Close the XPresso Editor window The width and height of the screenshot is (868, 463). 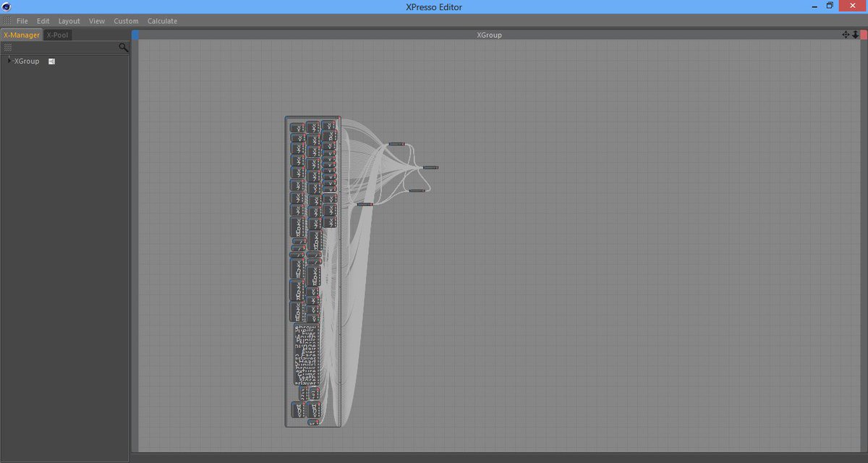(x=854, y=7)
